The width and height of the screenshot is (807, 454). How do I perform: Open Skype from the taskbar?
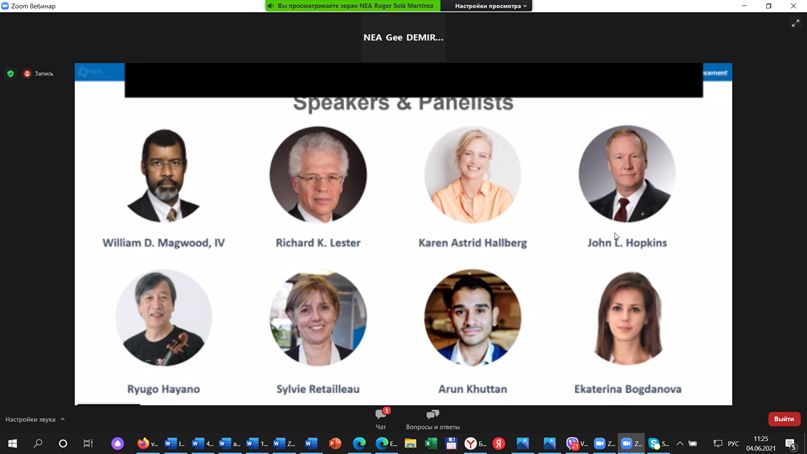pos(654,443)
